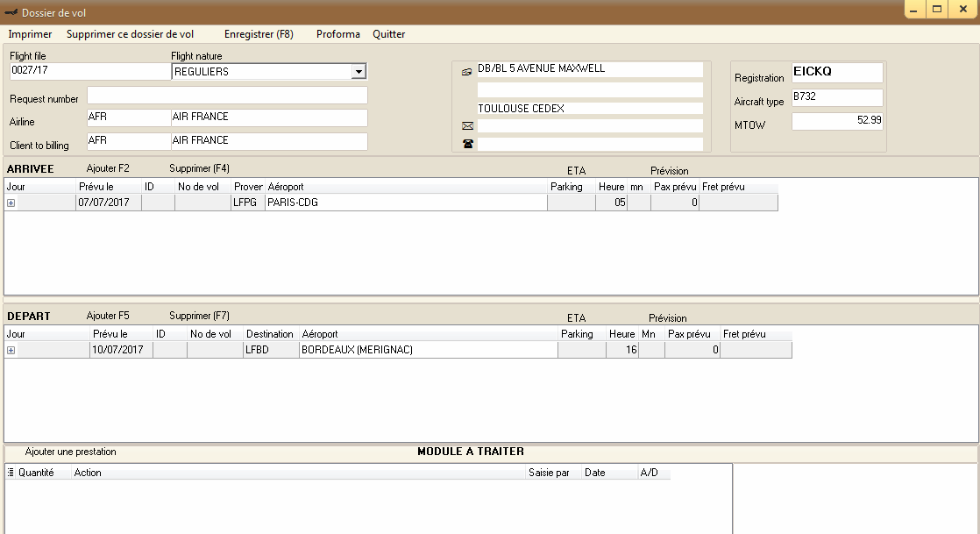Click the envelope email icon
Image resolution: width=980 pixels, height=534 pixels.
pos(467,126)
